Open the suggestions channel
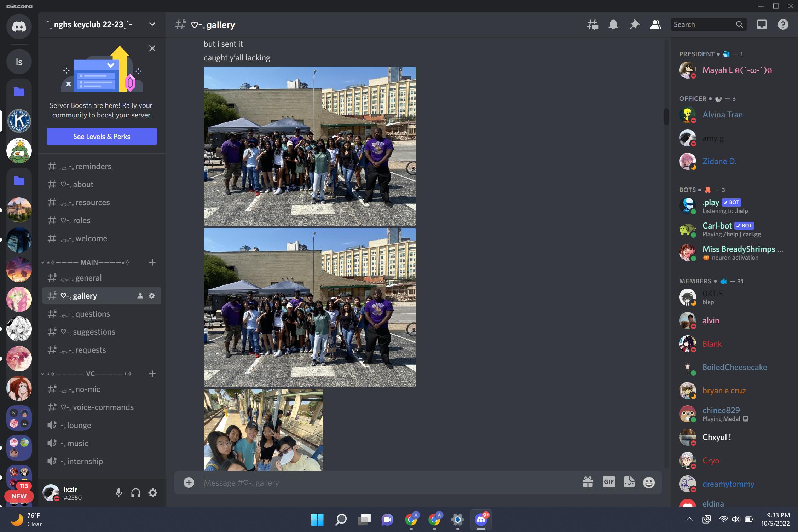The image size is (798, 532). pyautogui.click(x=94, y=332)
